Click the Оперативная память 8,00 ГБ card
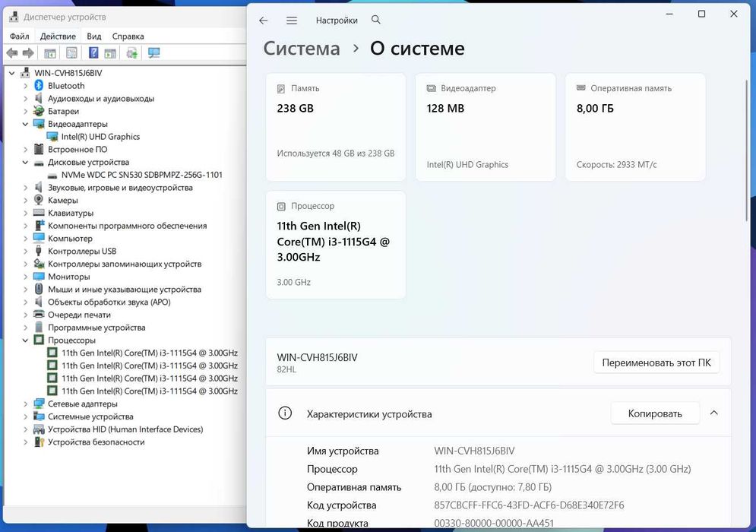This screenshot has height=532, width=756. click(635, 128)
